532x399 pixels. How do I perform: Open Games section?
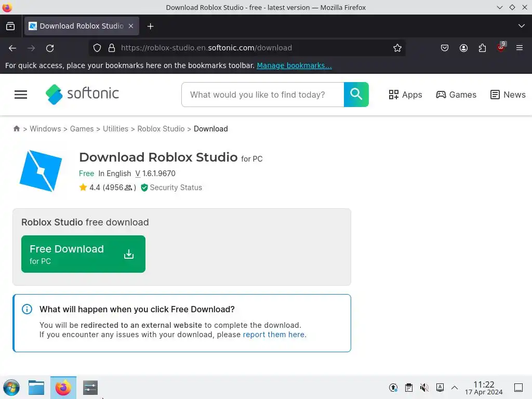coord(456,95)
